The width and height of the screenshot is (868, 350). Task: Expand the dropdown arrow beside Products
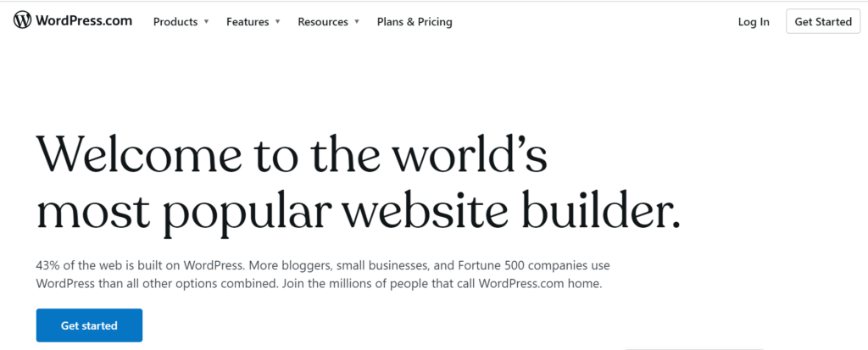pyautogui.click(x=207, y=21)
